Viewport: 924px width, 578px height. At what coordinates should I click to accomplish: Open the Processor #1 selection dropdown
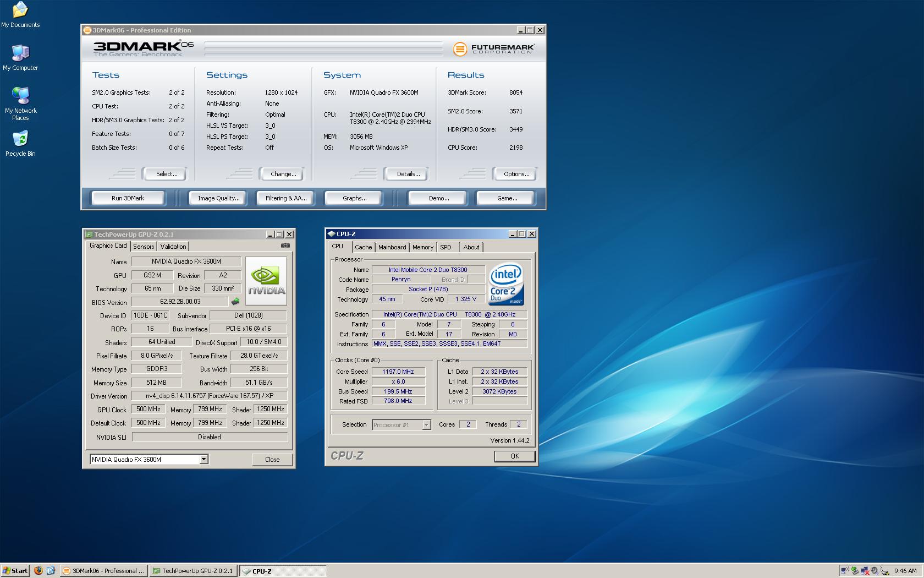pos(426,425)
